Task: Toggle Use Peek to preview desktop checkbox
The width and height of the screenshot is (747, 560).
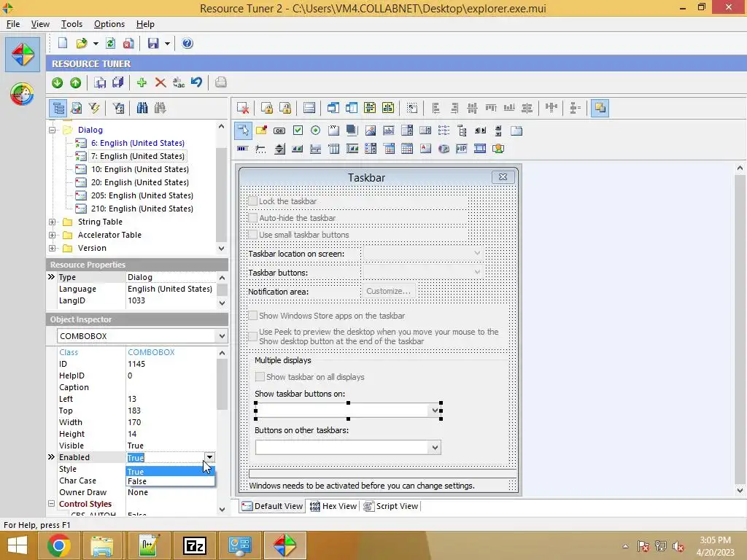Action: 253,336
